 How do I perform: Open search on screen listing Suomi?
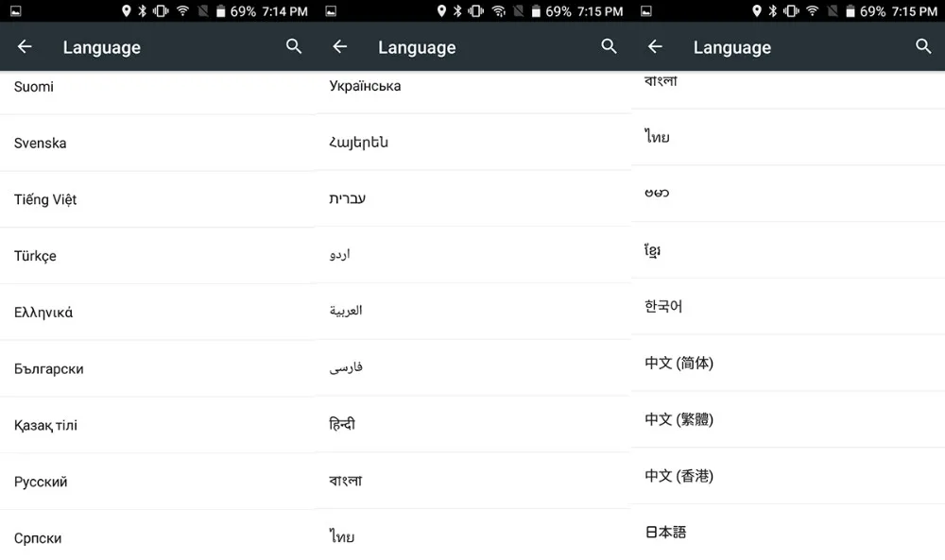(294, 46)
